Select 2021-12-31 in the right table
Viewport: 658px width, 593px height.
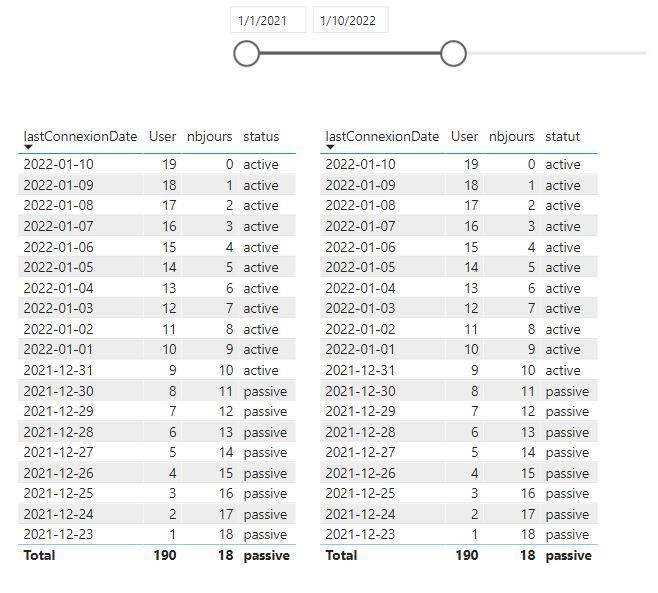point(360,371)
